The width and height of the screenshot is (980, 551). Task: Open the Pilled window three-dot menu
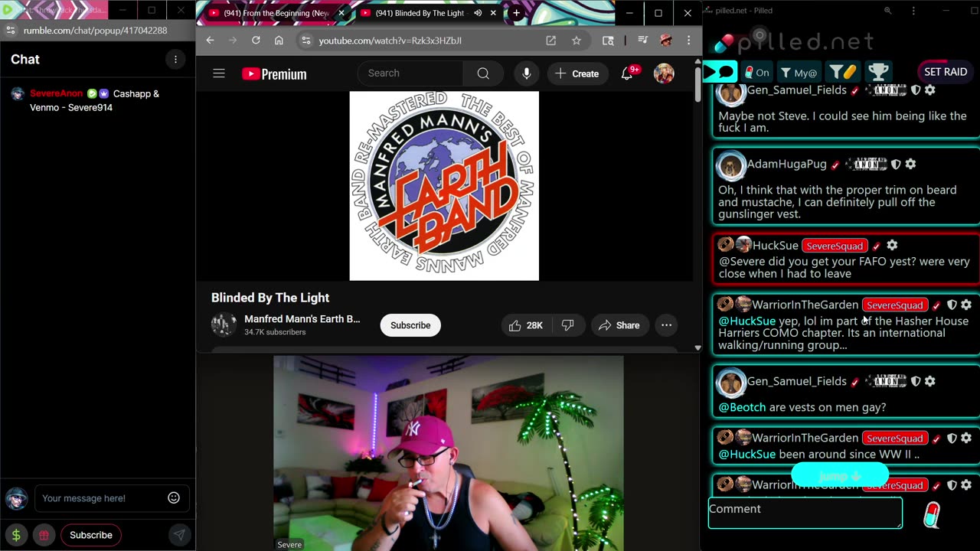pyautogui.click(x=913, y=11)
